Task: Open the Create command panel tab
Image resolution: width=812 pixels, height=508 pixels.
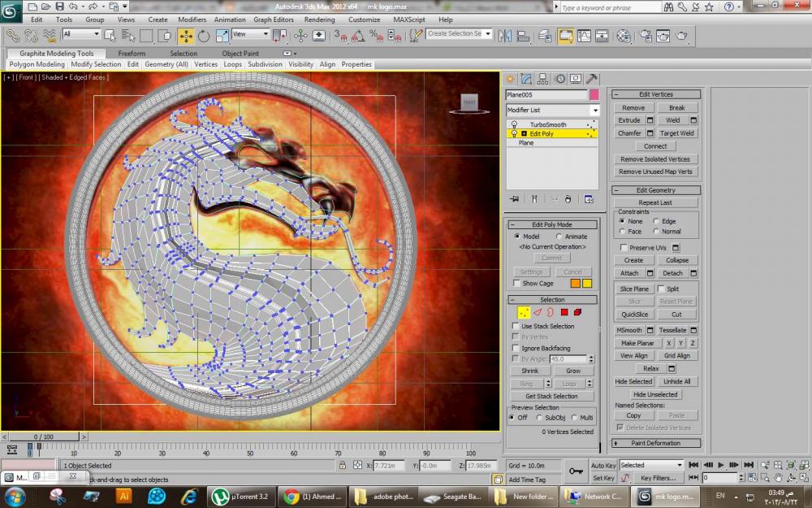Action: tap(510, 79)
